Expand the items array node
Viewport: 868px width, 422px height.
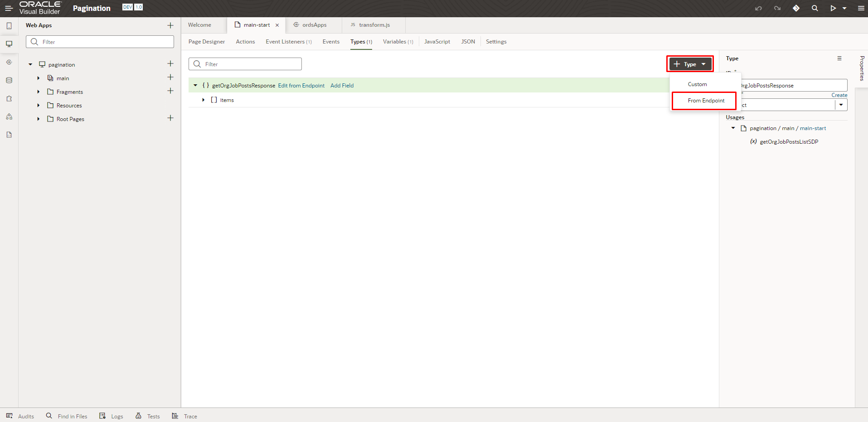(x=203, y=100)
